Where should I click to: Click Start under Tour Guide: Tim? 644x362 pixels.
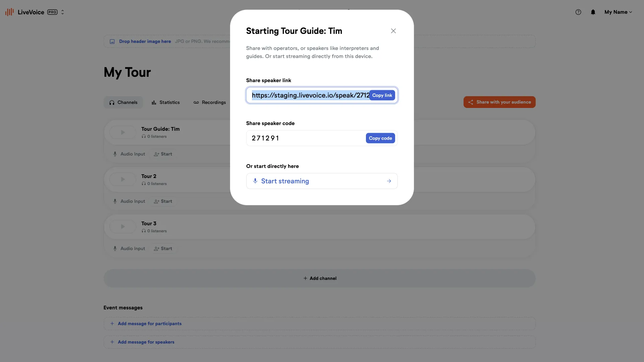tap(163, 154)
